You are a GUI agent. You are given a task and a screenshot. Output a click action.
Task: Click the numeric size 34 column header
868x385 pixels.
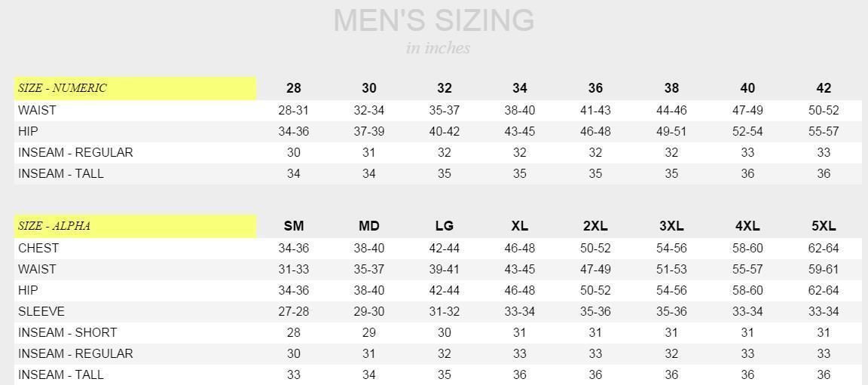click(519, 88)
